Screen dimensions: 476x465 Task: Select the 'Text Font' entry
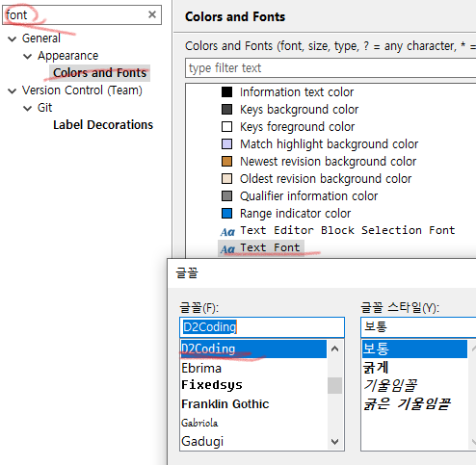pos(270,247)
